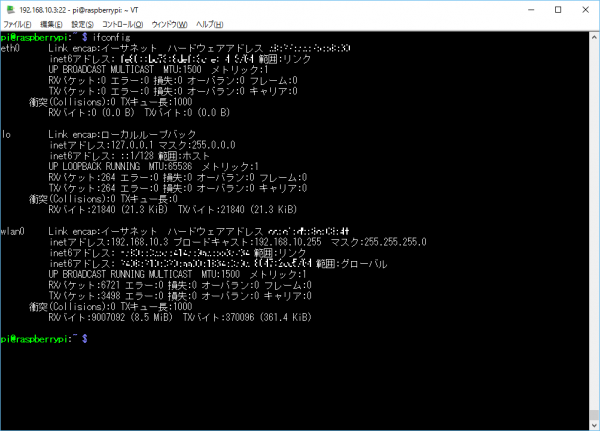The image size is (600, 431).
Task: Click the 127.0.0.1 loopback address
Action: (x=132, y=145)
